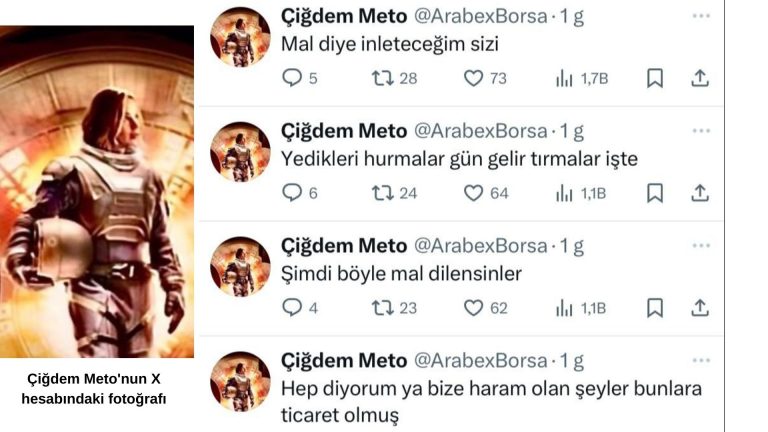Image resolution: width=768 pixels, height=432 pixels.
Task: Open more options on the second tweet
Action: point(701,131)
